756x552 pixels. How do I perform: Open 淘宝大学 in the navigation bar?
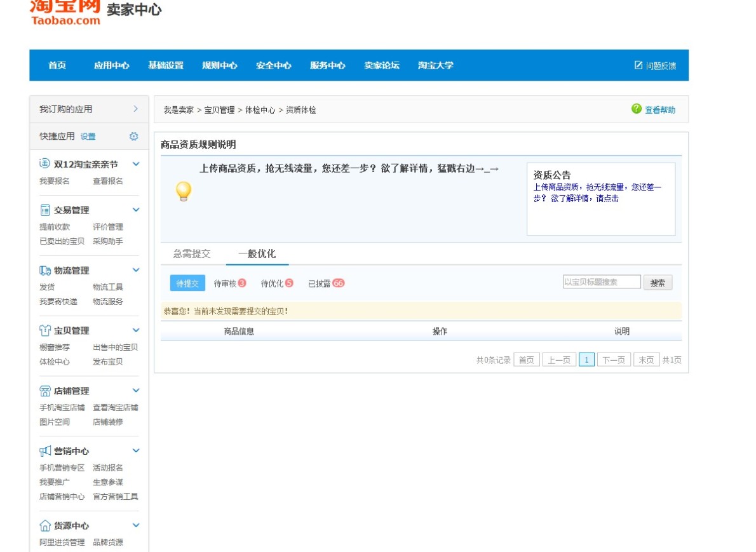[x=435, y=65]
